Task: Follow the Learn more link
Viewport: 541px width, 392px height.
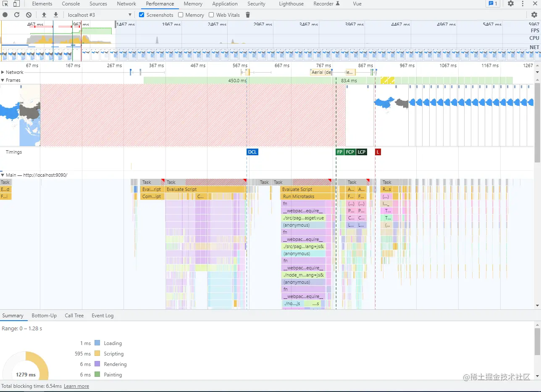Action: pos(76,386)
